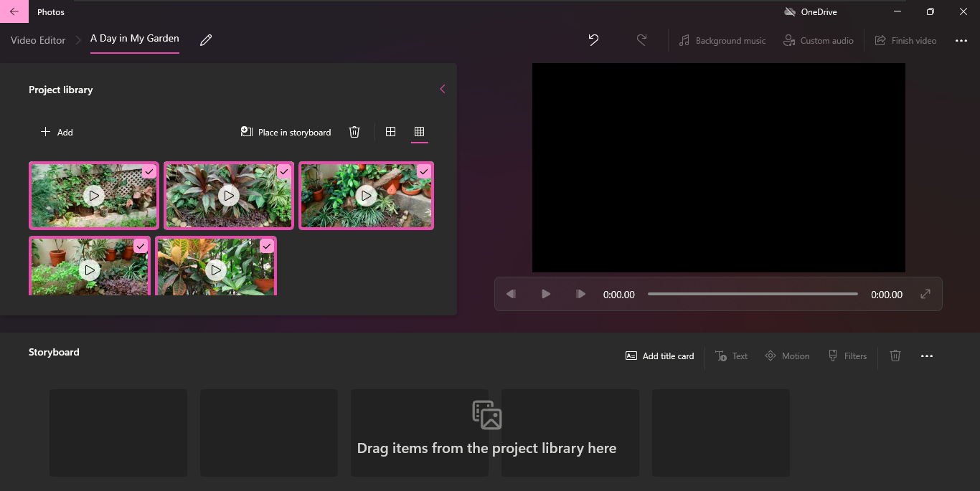Switch to the Video Editor breadcrumb

coord(37,40)
